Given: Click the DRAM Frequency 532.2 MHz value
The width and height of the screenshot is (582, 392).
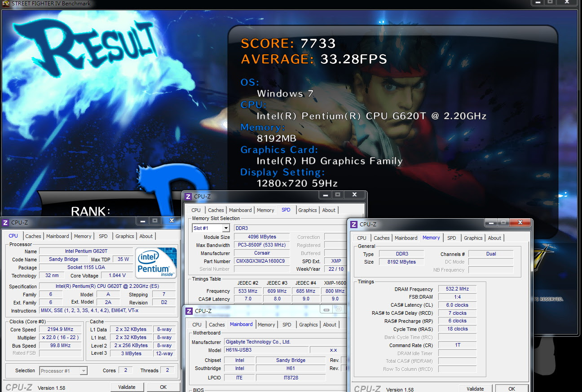Looking at the screenshot, I should coord(457,289).
